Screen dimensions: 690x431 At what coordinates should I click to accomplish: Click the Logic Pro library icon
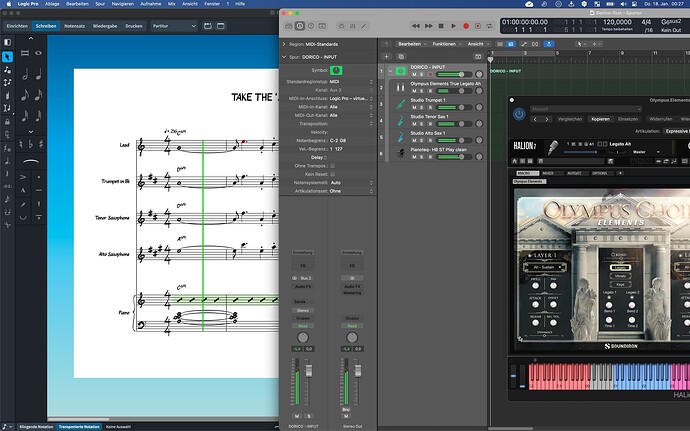click(x=289, y=26)
